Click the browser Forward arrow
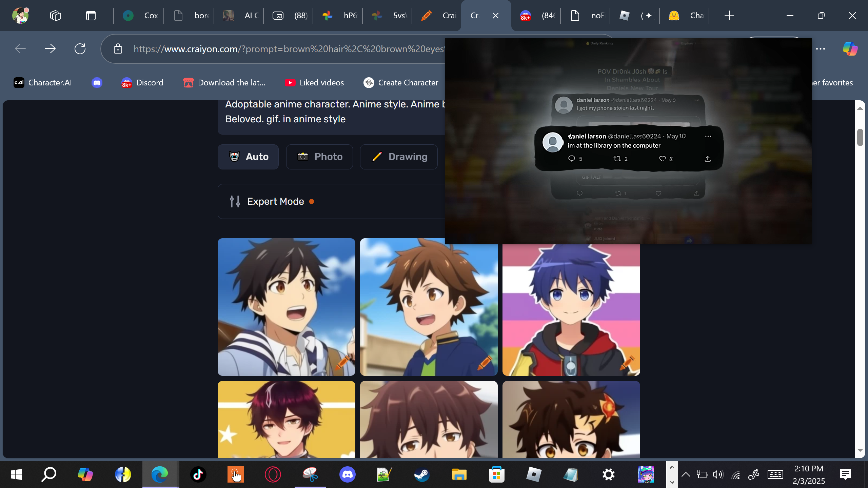This screenshot has height=488, width=868. point(50,49)
